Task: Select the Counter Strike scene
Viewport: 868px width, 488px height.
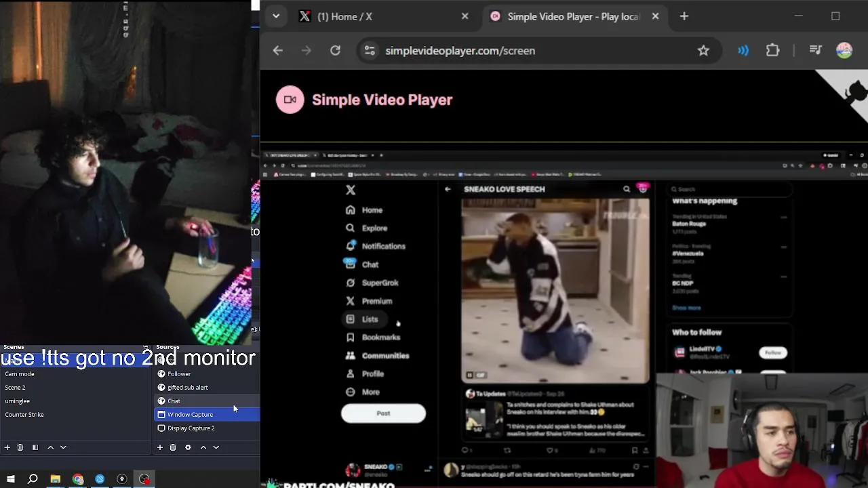Action: [x=75, y=415]
